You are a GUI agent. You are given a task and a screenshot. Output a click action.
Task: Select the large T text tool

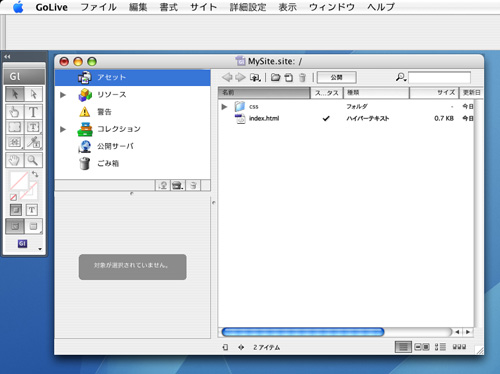(x=33, y=112)
